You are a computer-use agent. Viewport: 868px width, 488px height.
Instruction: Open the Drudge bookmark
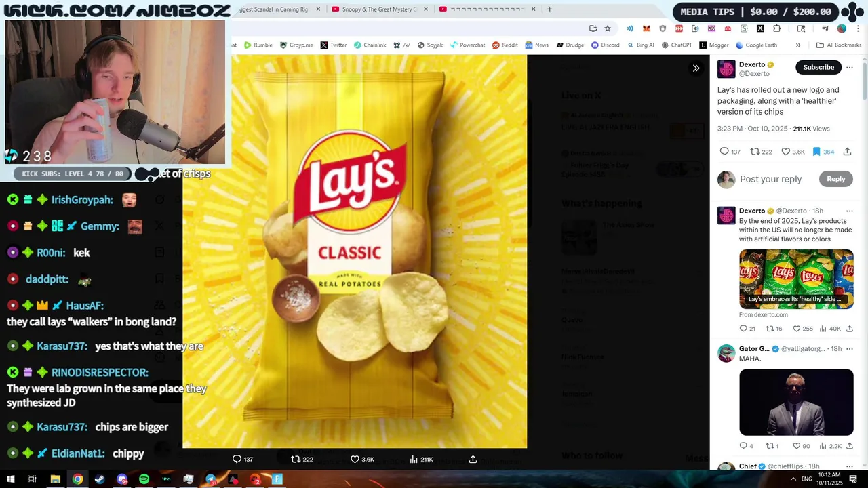click(x=570, y=45)
